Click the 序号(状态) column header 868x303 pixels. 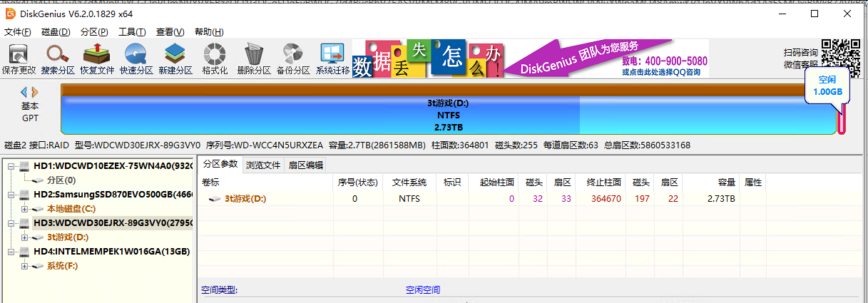[x=357, y=183]
